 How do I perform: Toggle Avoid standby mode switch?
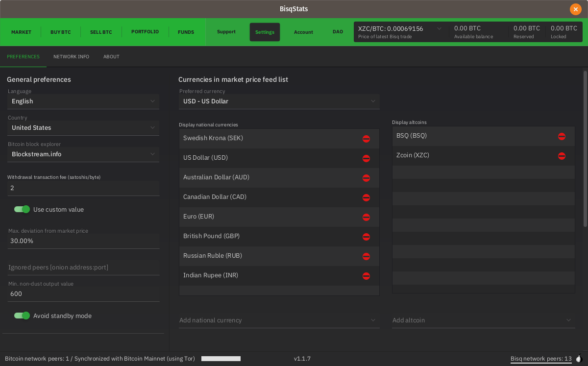tap(22, 316)
